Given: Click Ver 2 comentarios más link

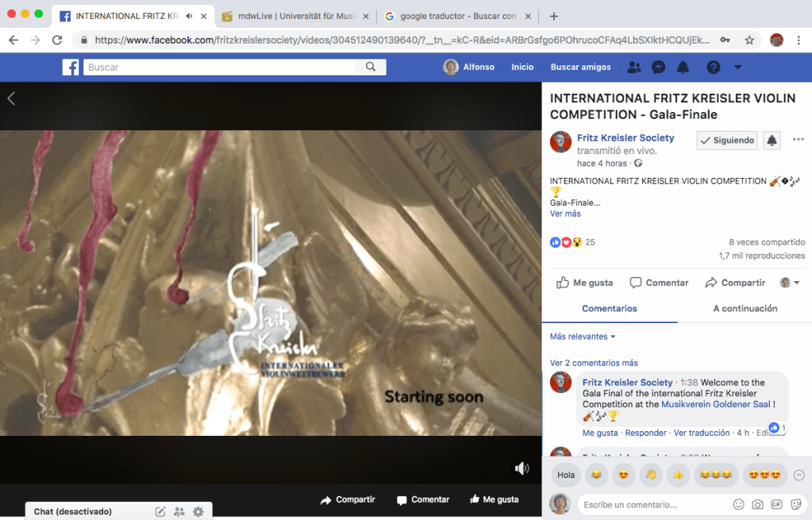Looking at the screenshot, I should (x=594, y=363).
